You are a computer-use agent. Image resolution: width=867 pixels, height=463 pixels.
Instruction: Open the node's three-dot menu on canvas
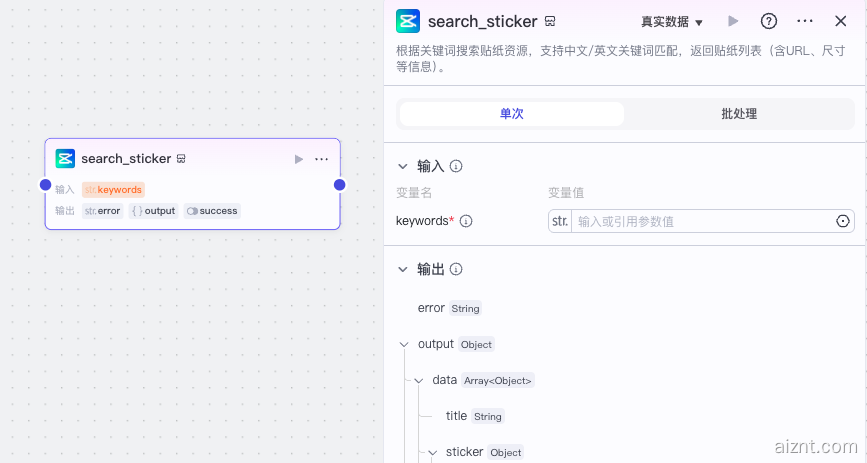coord(321,159)
